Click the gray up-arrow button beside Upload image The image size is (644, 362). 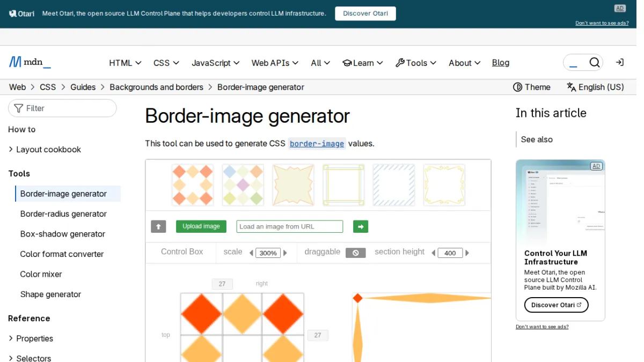pos(158,226)
